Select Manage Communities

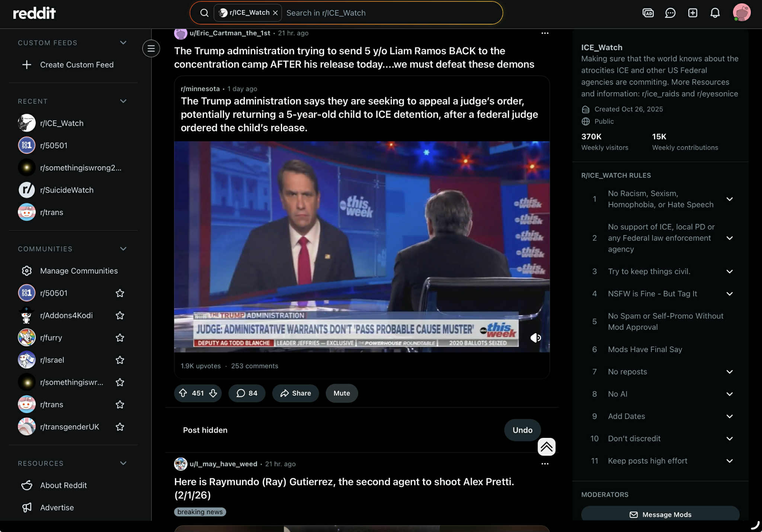[x=79, y=271]
